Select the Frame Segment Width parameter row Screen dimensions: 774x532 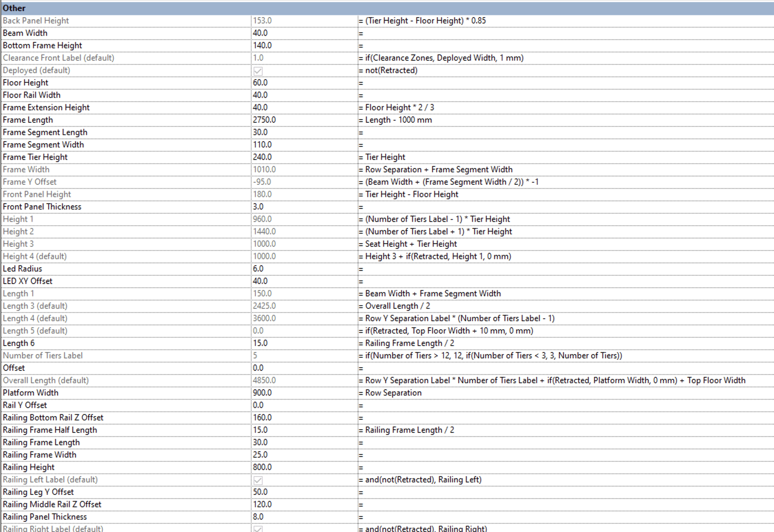tap(43, 145)
